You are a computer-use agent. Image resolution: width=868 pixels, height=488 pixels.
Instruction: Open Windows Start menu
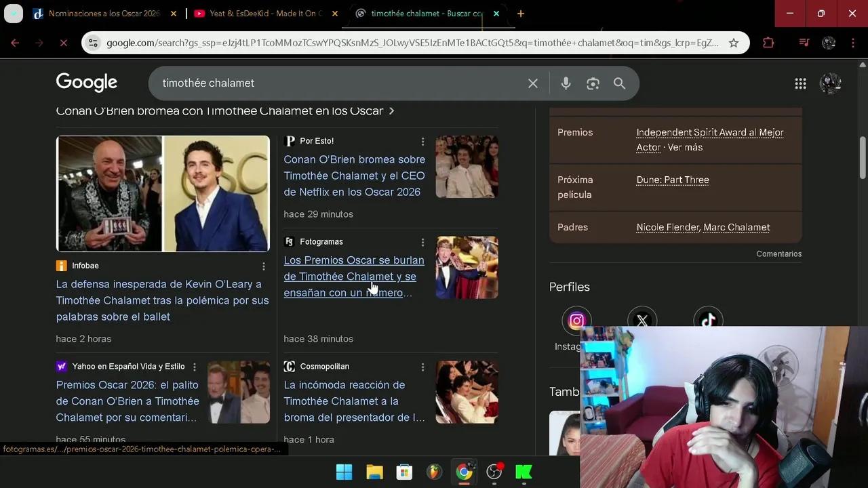[344, 472]
